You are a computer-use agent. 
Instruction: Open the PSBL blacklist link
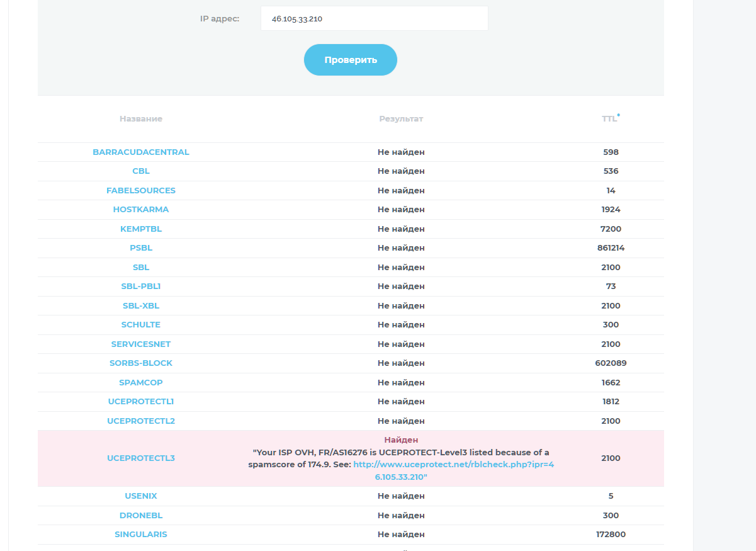point(140,247)
